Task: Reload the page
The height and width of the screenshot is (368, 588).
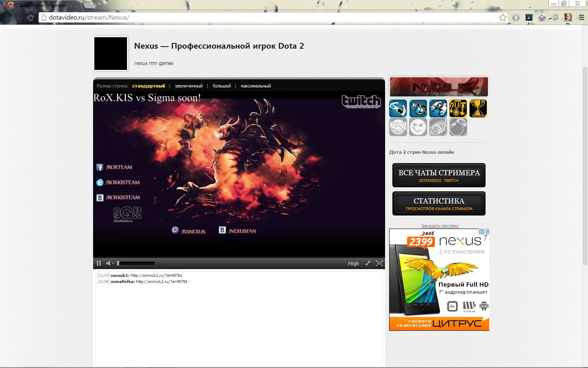Action: click(x=31, y=18)
